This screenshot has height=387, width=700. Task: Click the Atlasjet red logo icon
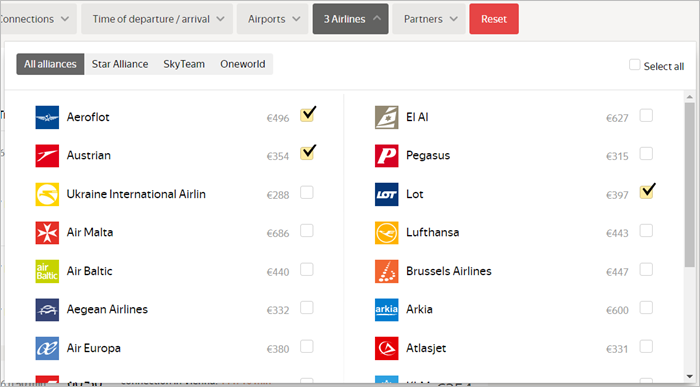coord(387,349)
